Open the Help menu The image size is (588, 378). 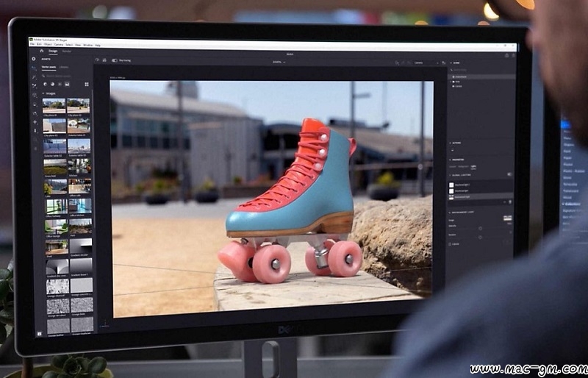pos(98,46)
